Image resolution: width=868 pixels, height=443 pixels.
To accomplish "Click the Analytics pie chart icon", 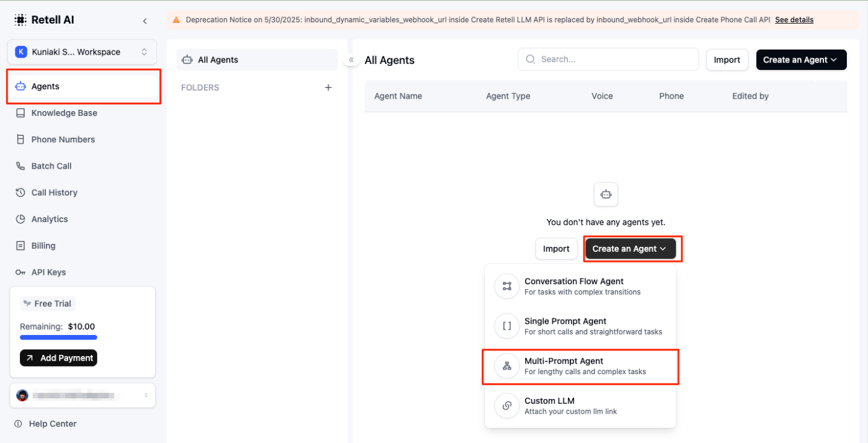I will (x=20, y=220).
